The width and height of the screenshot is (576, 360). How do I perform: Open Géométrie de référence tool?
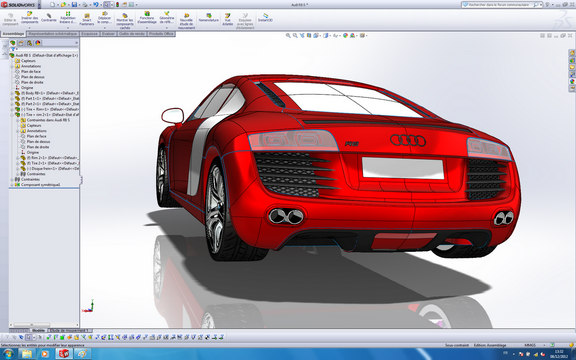166,18
